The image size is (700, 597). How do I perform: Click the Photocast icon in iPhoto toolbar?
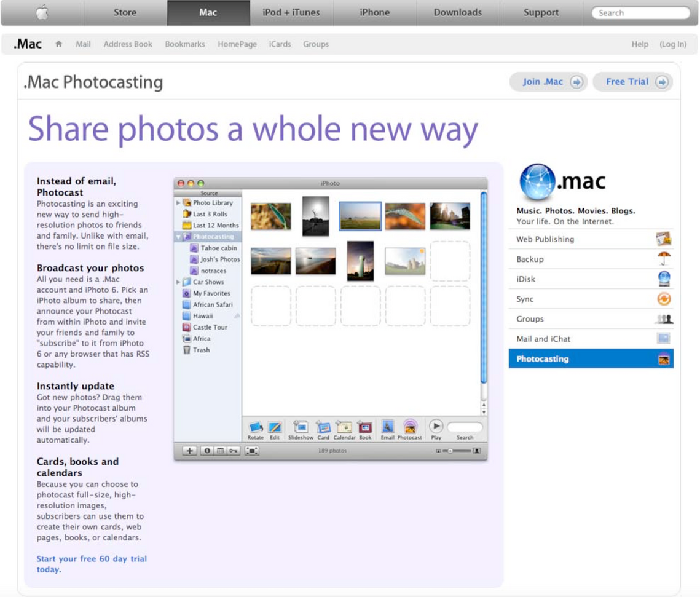click(409, 430)
